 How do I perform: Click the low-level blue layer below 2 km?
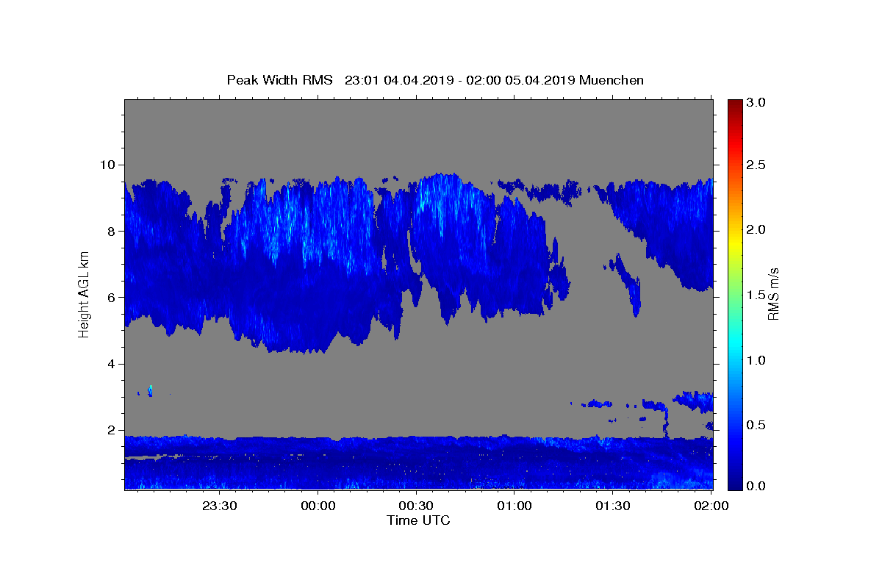419,463
